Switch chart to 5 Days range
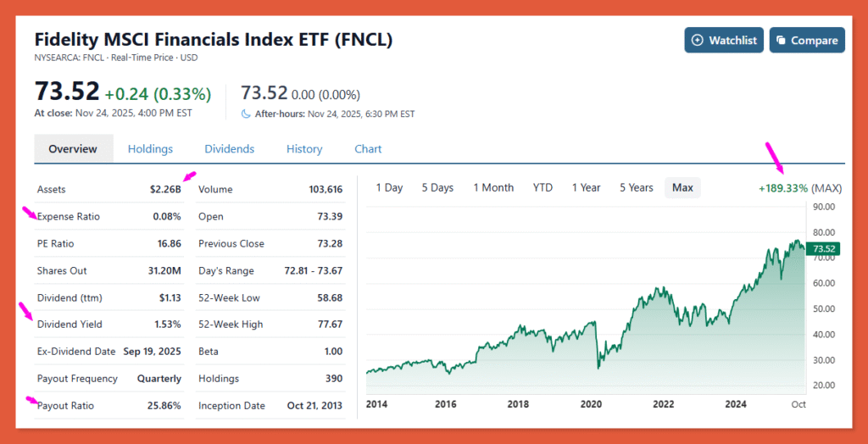The image size is (868, 444). click(437, 187)
